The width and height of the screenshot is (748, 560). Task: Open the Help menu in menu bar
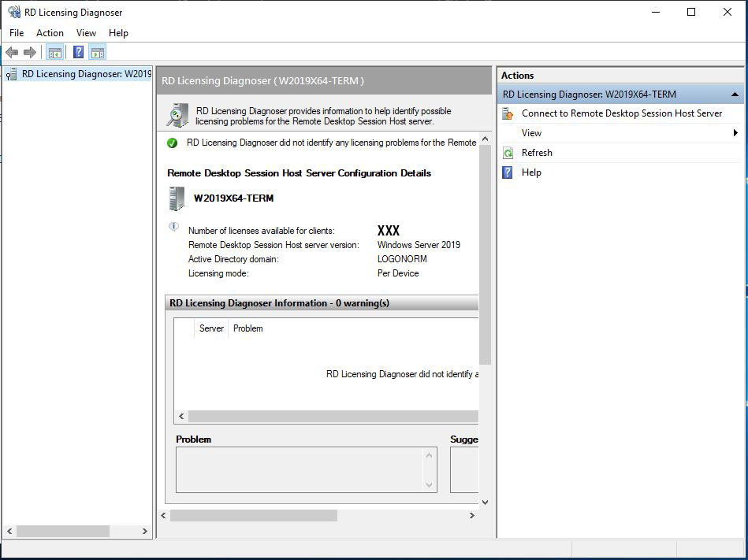(x=118, y=33)
